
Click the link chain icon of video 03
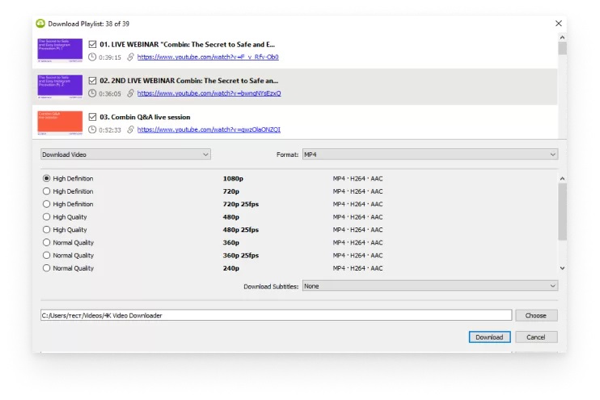tap(130, 129)
